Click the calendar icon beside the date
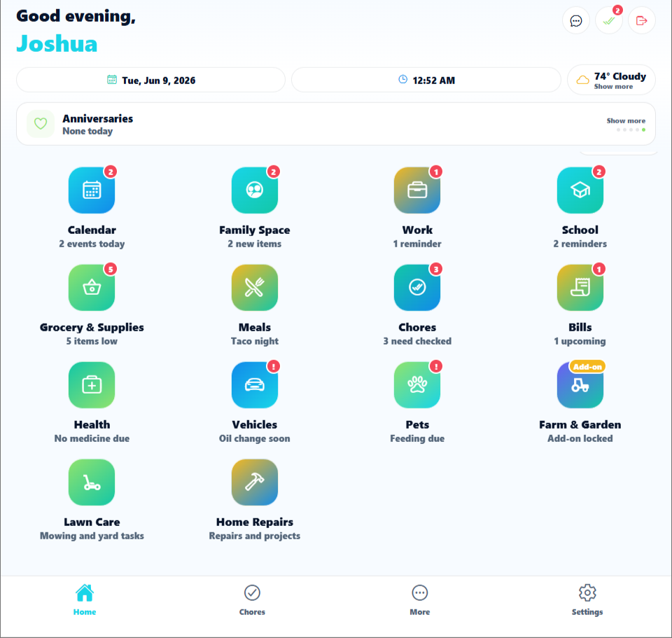The image size is (672, 638). 112,79
